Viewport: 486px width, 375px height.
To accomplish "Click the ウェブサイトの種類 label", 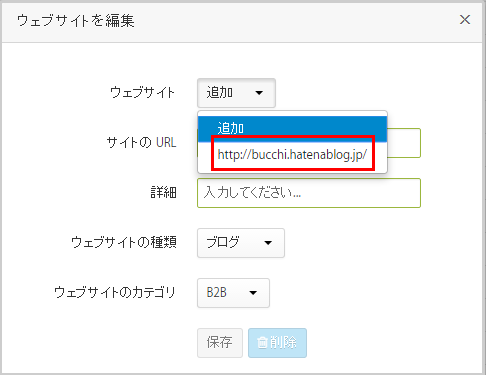I will [124, 242].
